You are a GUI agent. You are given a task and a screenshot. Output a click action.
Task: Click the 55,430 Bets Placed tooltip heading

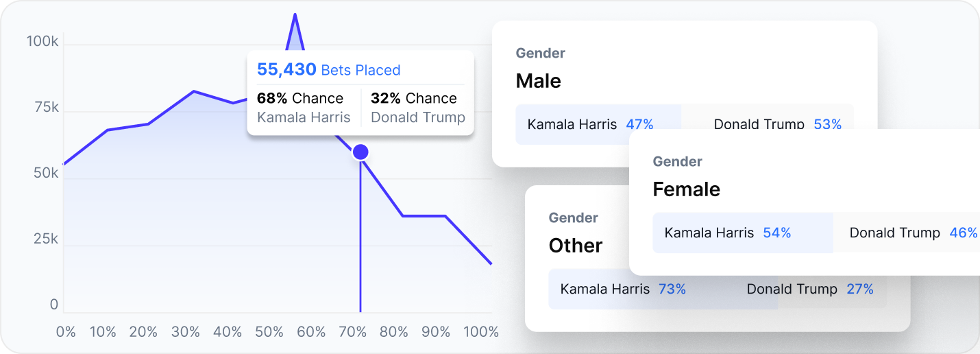[328, 70]
